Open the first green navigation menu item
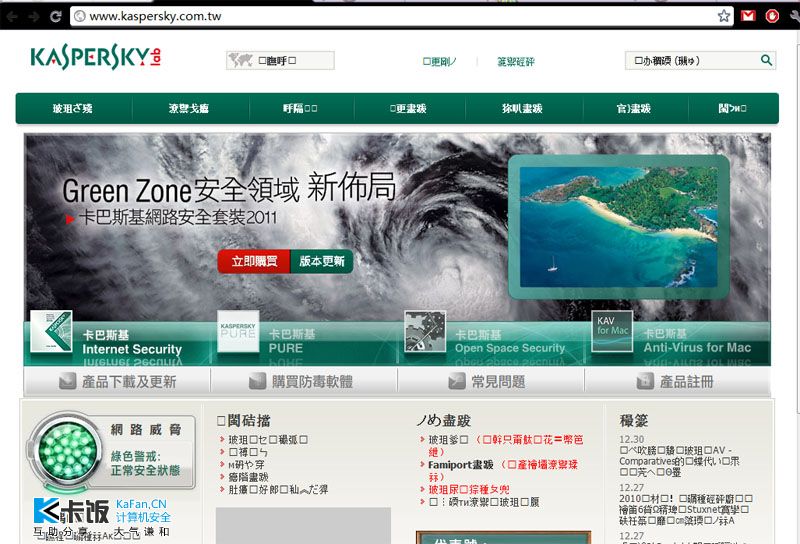The height and width of the screenshot is (544, 800). [x=73, y=108]
